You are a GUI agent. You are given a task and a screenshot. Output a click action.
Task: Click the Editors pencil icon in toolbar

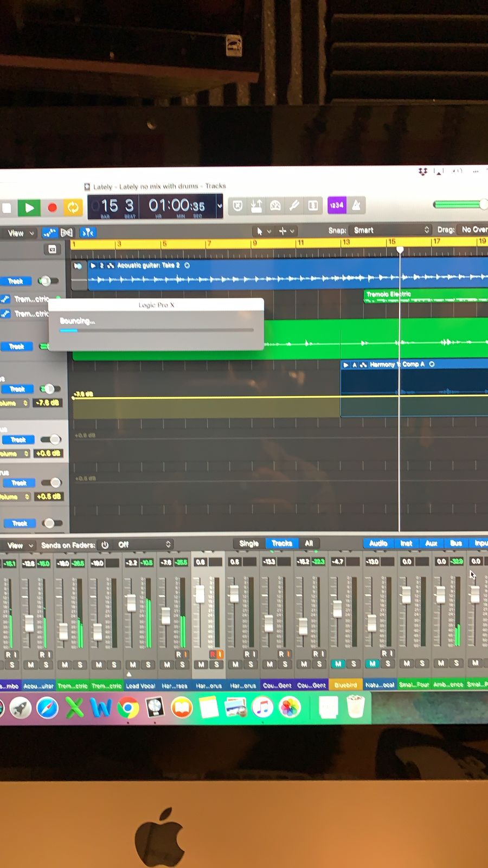[294, 206]
